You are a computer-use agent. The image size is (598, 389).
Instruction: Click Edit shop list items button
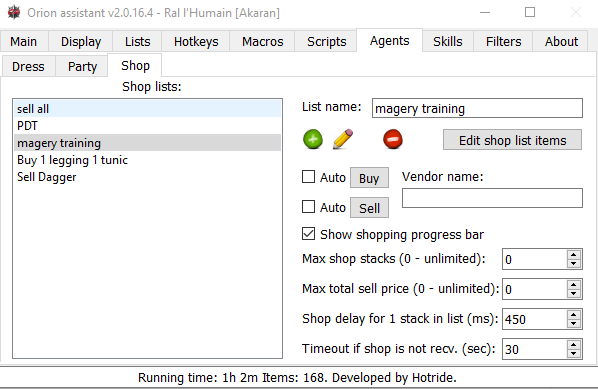click(x=512, y=140)
